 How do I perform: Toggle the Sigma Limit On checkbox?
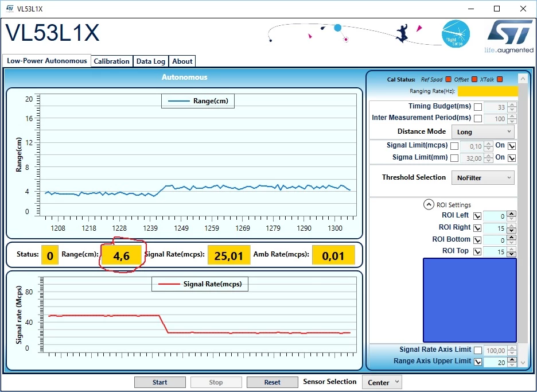512,158
